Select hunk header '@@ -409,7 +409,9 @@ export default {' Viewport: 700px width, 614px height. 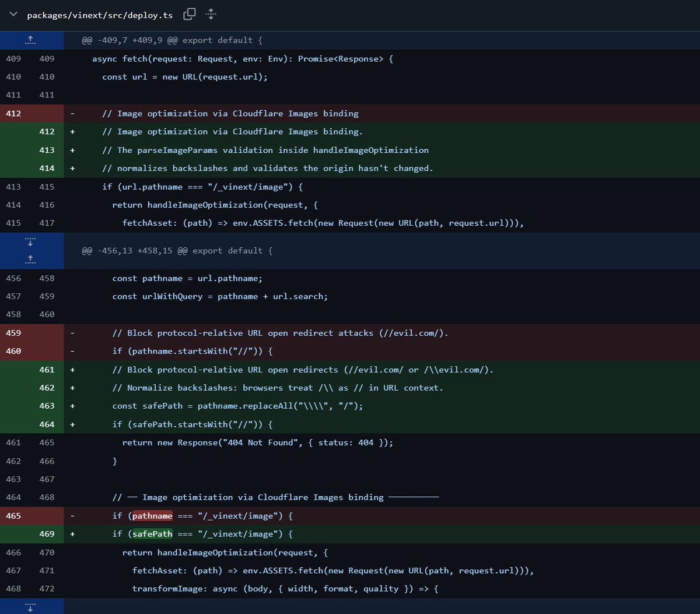click(x=172, y=40)
